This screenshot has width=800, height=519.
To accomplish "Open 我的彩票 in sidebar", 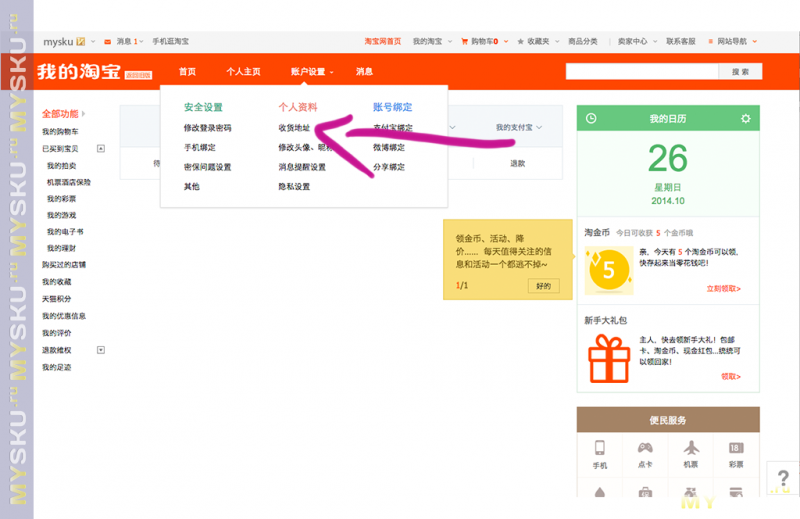I will tap(61, 199).
